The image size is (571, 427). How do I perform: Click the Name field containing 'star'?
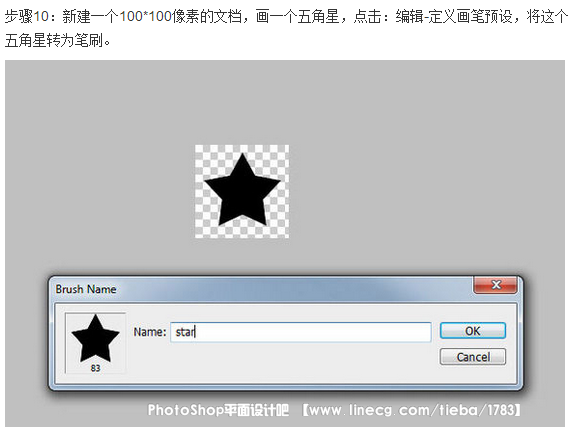[x=301, y=332]
